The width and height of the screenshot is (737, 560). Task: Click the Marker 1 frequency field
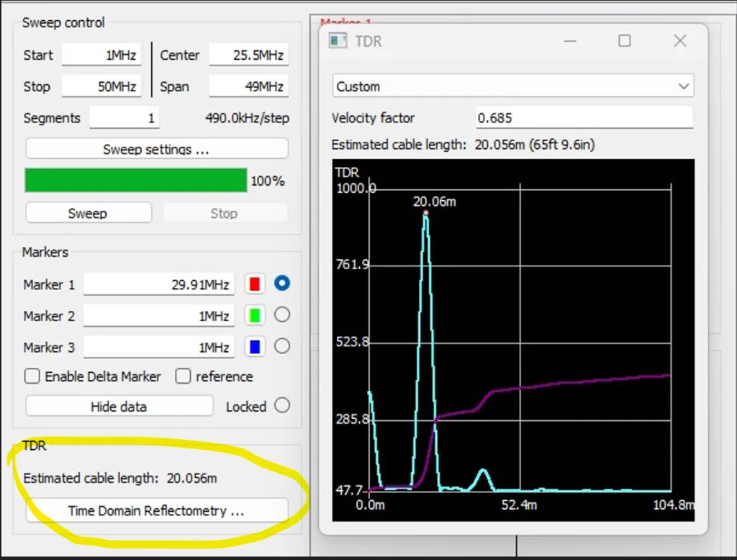tap(159, 284)
